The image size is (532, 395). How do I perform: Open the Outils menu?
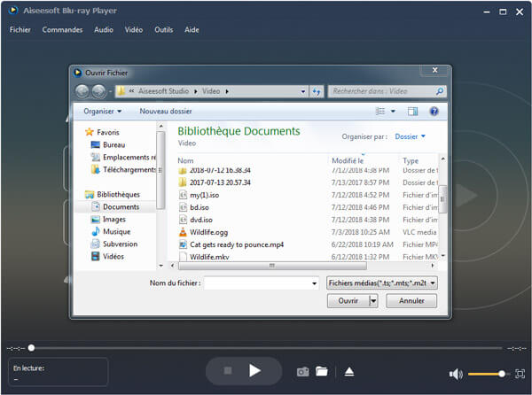pyautogui.click(x=163, y=30)
